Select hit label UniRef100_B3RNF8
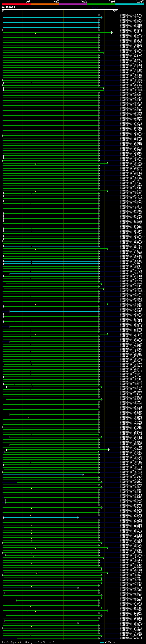 pyautogui.click(x=131, y=266)
